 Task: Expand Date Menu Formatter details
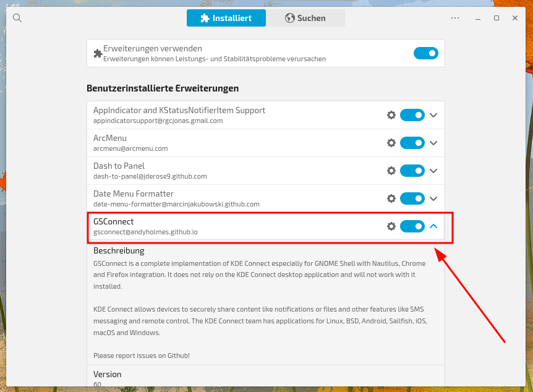[x=433, y=198]
